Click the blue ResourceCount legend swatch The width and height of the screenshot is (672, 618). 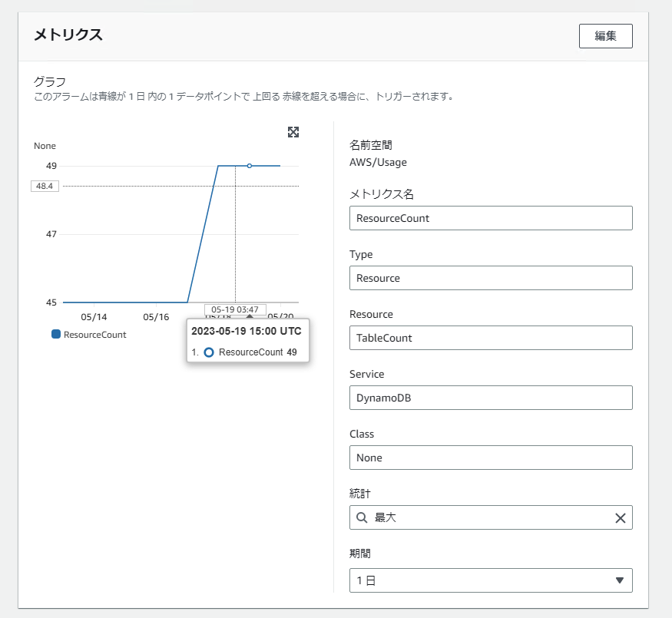coord(56,335)
